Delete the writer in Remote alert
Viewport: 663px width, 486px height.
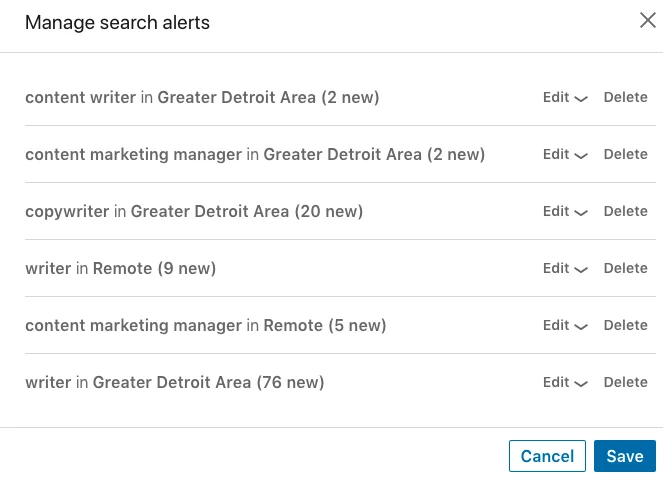click(625, 268)
